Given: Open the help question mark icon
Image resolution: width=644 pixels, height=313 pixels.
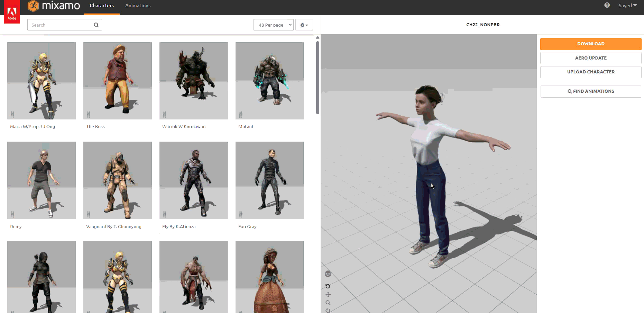Looking at the screenshot, I should pos(607,5).
